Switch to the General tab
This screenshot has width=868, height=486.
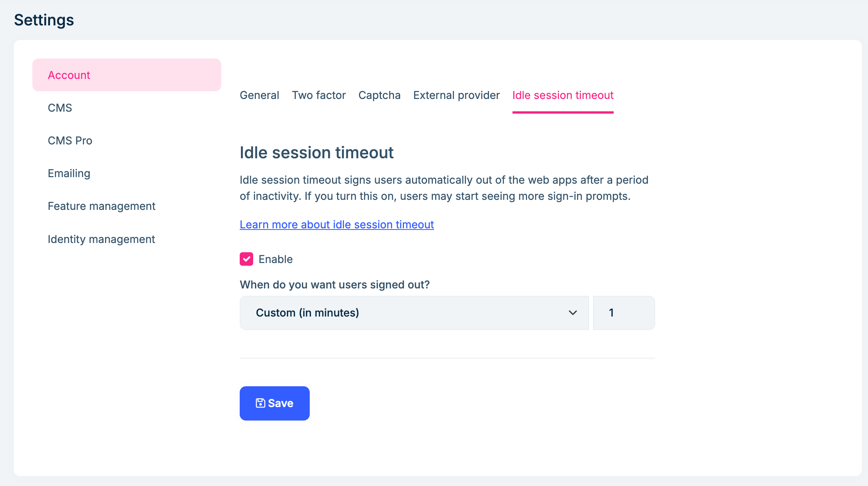click(259, 95)
